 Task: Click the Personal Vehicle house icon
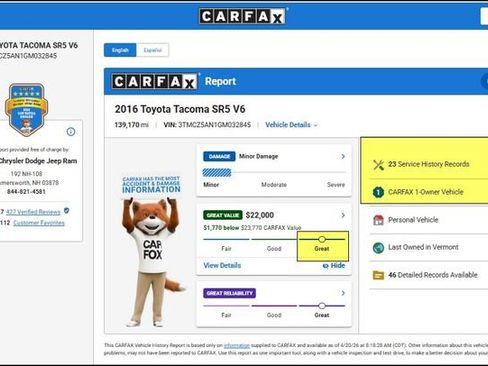(378, 220)
